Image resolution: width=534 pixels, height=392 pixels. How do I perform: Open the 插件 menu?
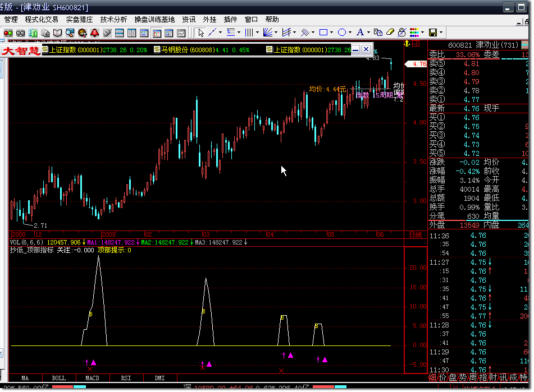click(x=230, y=20)
